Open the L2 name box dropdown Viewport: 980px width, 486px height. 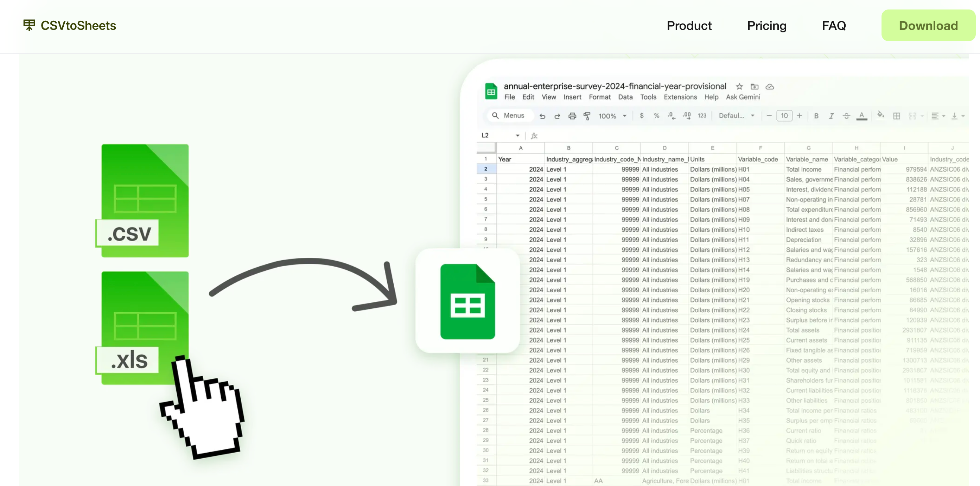tap(517, 135)
